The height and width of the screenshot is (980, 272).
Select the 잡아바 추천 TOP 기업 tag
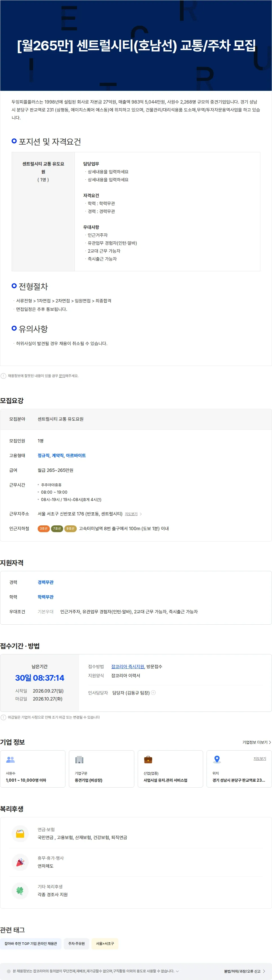[x=31, y=944]
